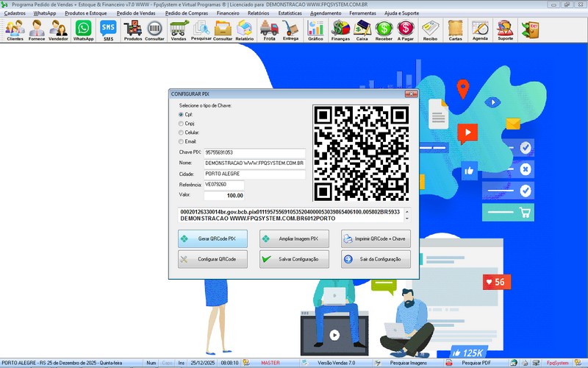Image resolution: width=588 pixels, height=368 pixels.
Task: Open the Vendedor toolbar icon
Action: click(58, 30)
